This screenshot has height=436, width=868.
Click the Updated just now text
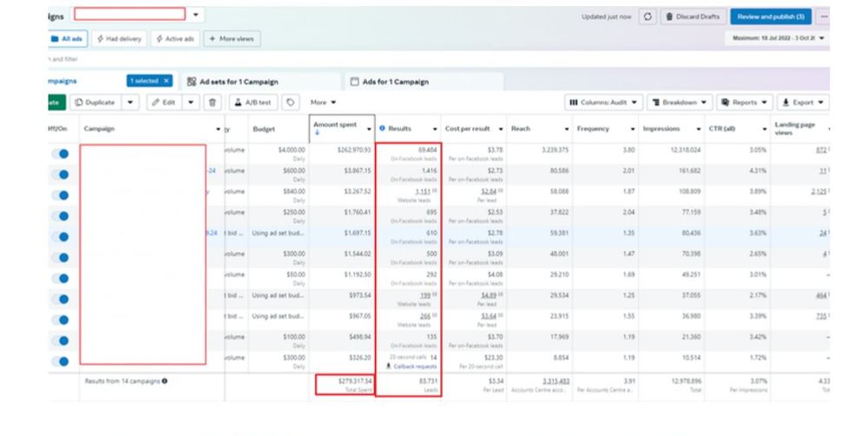click(x=606, y=17)
